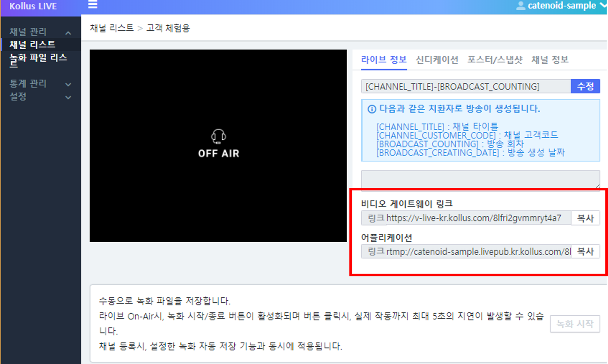
Task: Copy the video gateway link
Action: click(585, 218)
